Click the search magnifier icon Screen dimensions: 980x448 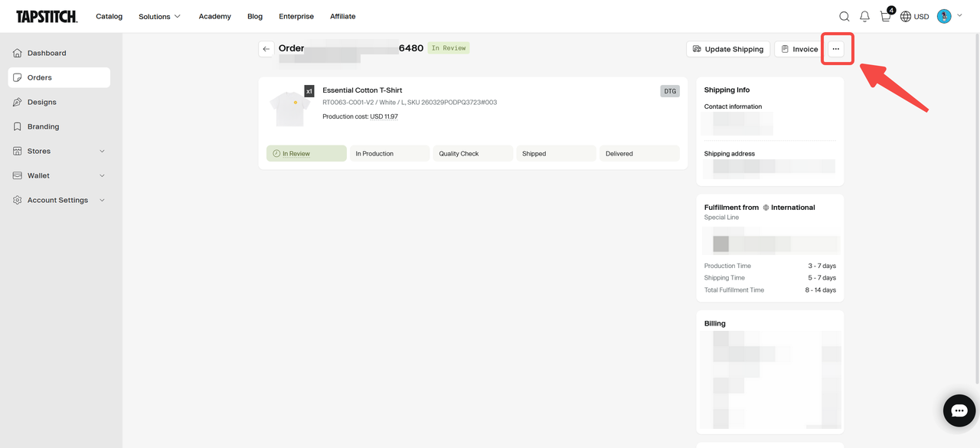pyautogui.click(x=844, y=16)
